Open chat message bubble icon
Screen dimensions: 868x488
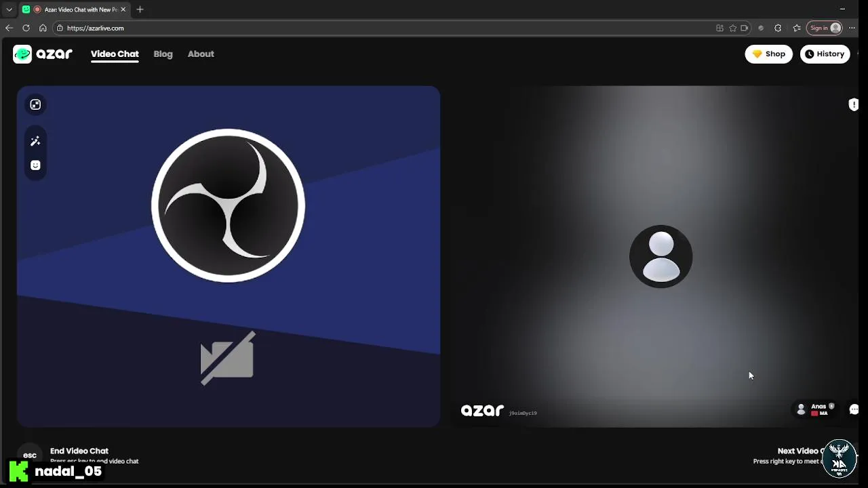[854, 409]
